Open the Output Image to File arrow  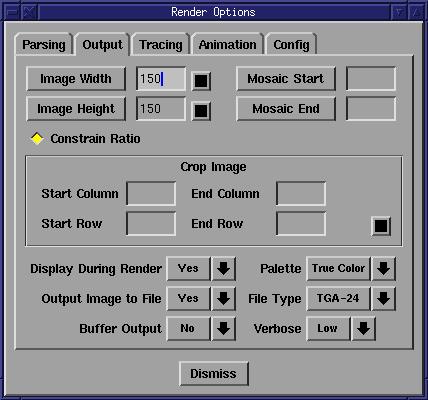[x=223, y=298]
